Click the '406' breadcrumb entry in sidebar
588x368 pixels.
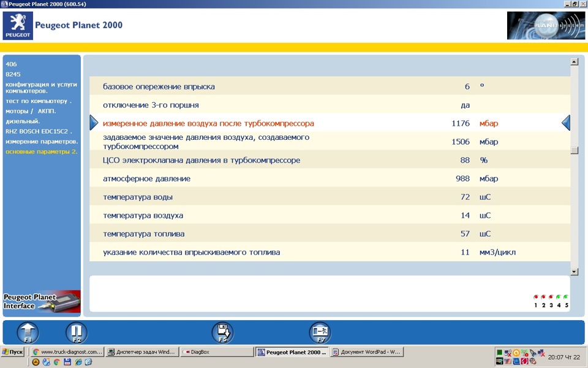(x=11, y=64)
